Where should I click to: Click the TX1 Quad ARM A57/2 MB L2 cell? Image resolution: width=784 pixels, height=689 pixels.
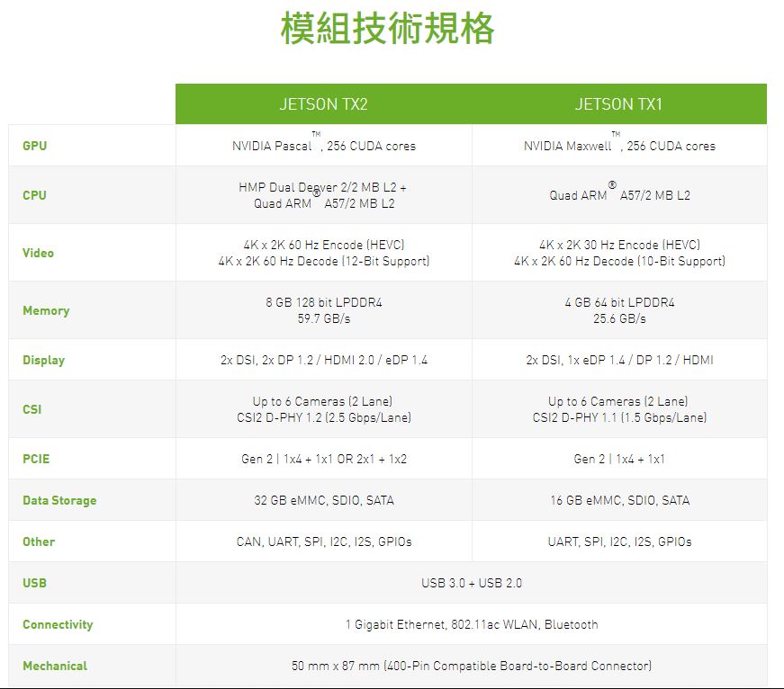click(x=619, y=195)
